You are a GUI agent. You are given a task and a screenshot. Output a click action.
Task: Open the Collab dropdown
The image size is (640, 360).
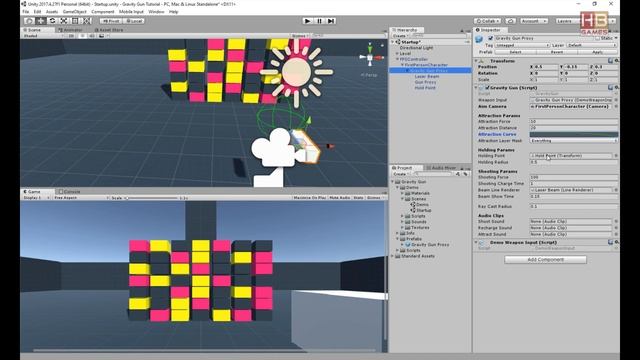click(487, 21)
